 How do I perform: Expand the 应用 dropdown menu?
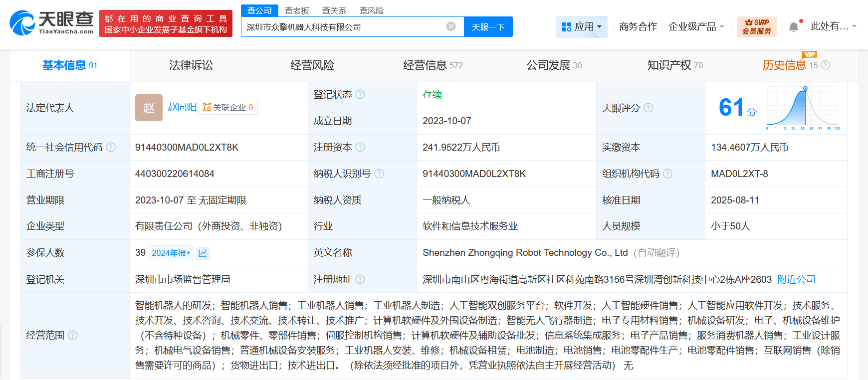(x=582, y=27)
